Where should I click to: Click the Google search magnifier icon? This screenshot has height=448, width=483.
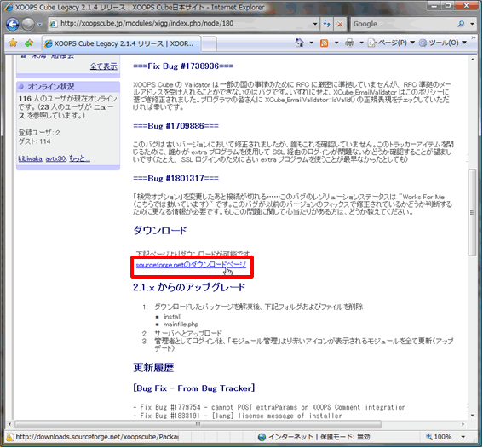click(461, 24)
